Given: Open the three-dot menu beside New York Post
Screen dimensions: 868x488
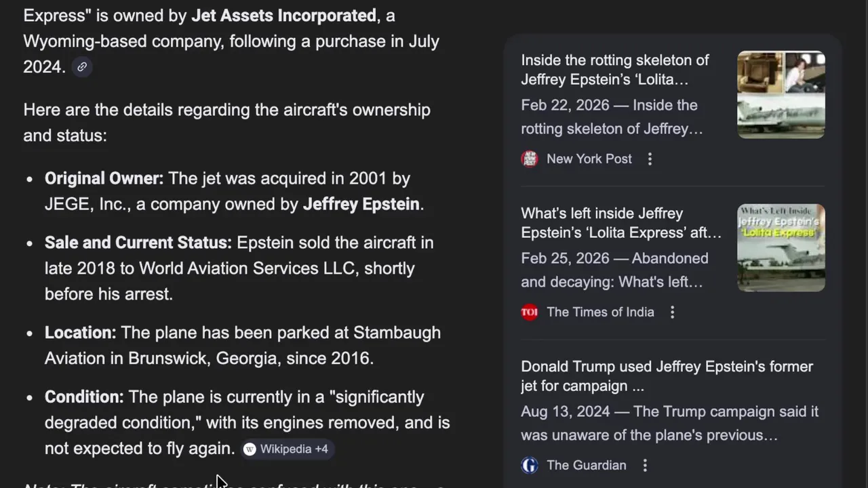Looking at the screenshot, I should click(650, 159).
